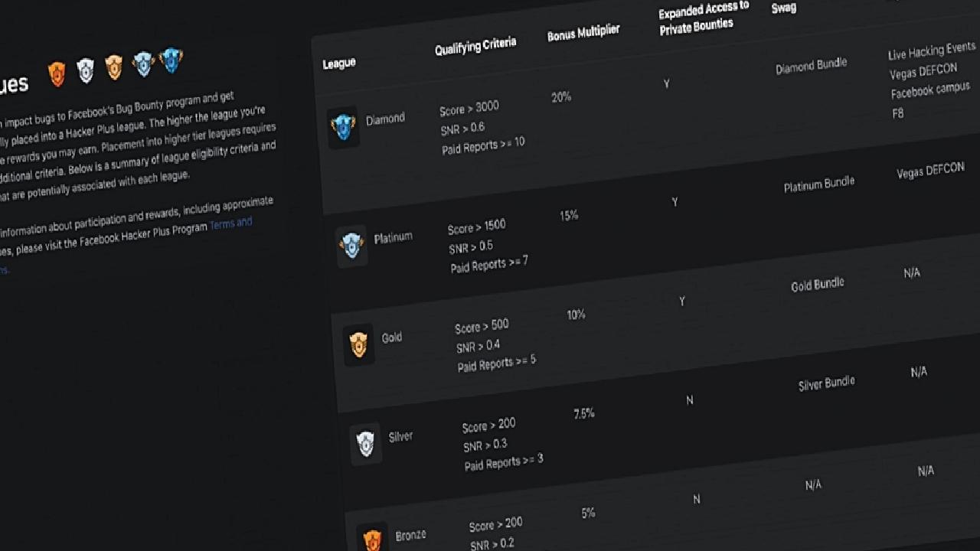
Task: Select the Gold league name
Action: click(x=391, y=337)
